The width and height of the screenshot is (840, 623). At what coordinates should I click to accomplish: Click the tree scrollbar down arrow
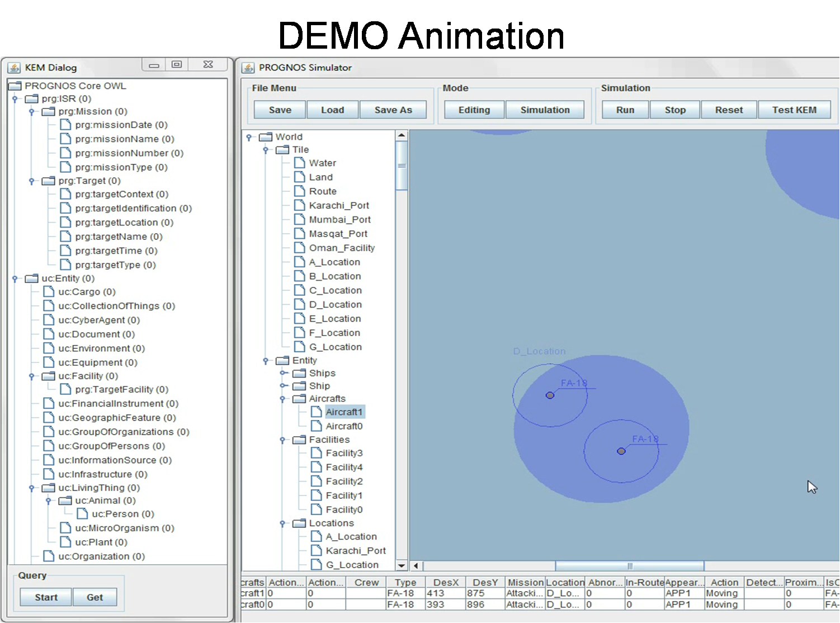point(401,565)
